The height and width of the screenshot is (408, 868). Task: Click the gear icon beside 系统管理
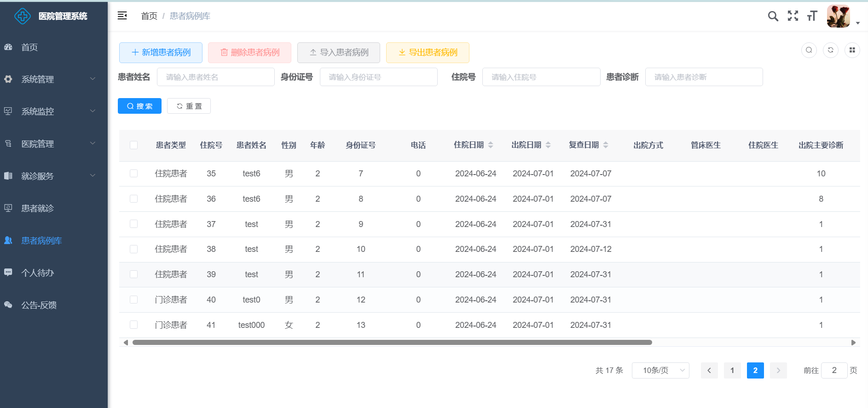pos(8,79)
